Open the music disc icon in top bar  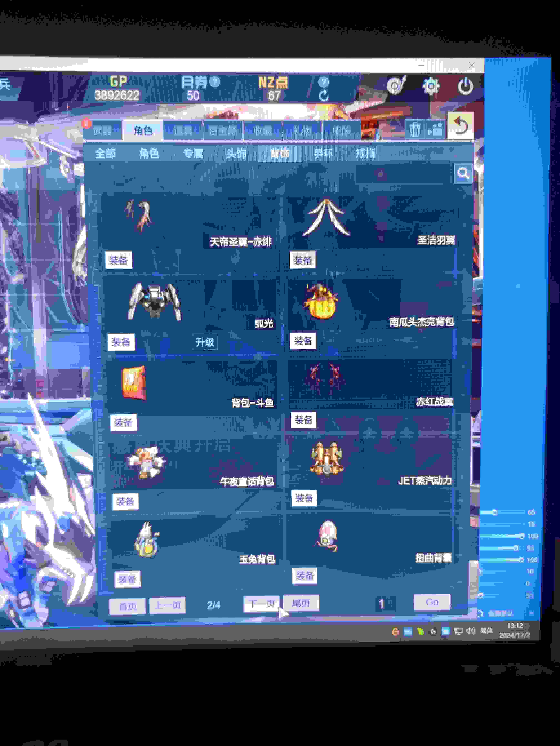pyautogui.click(x=396, y=85)
